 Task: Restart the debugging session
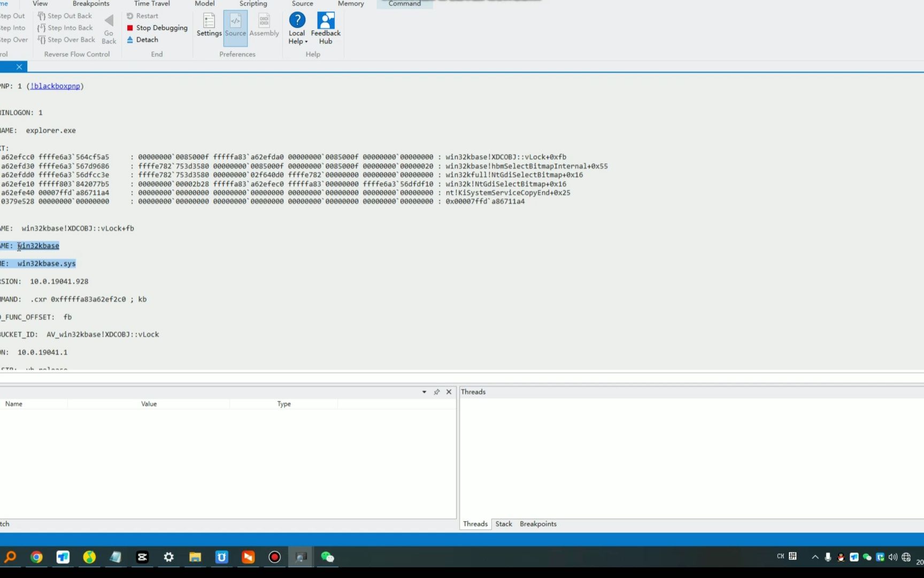tap(142, 16)
